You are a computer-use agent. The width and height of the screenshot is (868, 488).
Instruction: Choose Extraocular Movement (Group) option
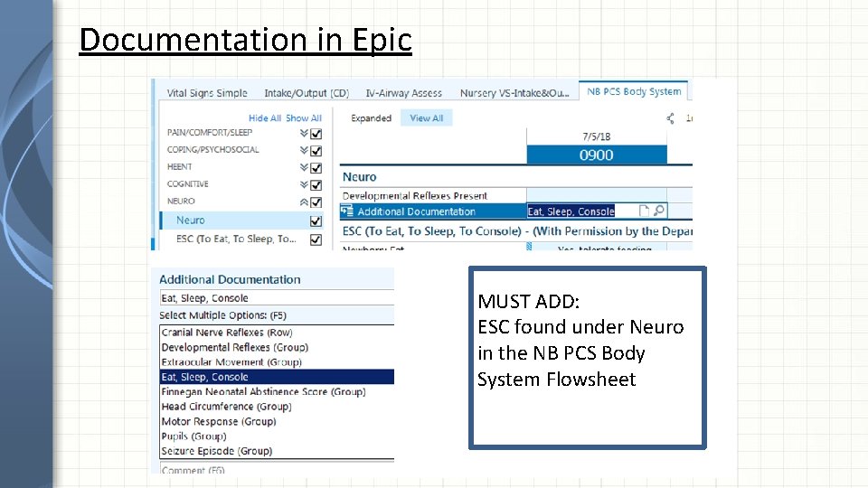pyautogui.click(x=277, y=361)
